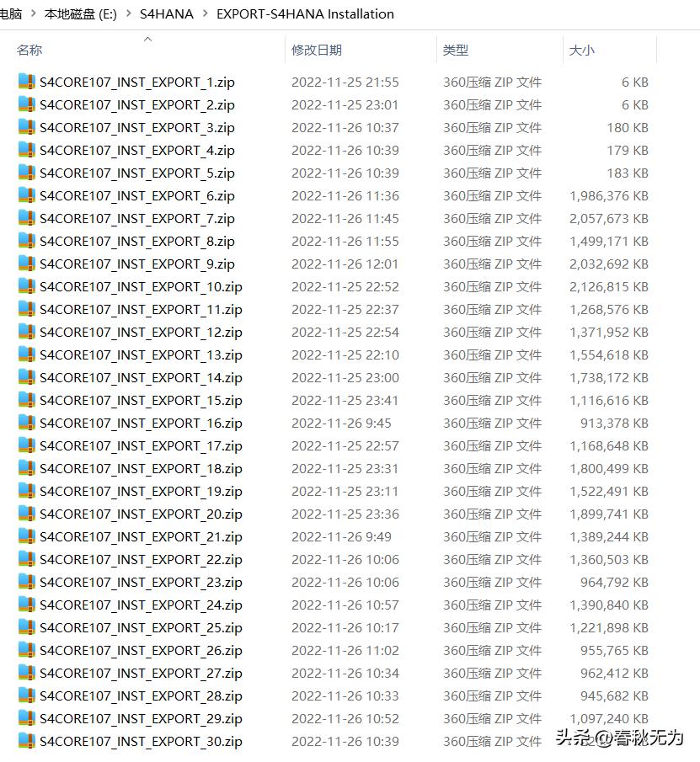Click the date 2022-11-26 11:02

click(x=345, y=651)
